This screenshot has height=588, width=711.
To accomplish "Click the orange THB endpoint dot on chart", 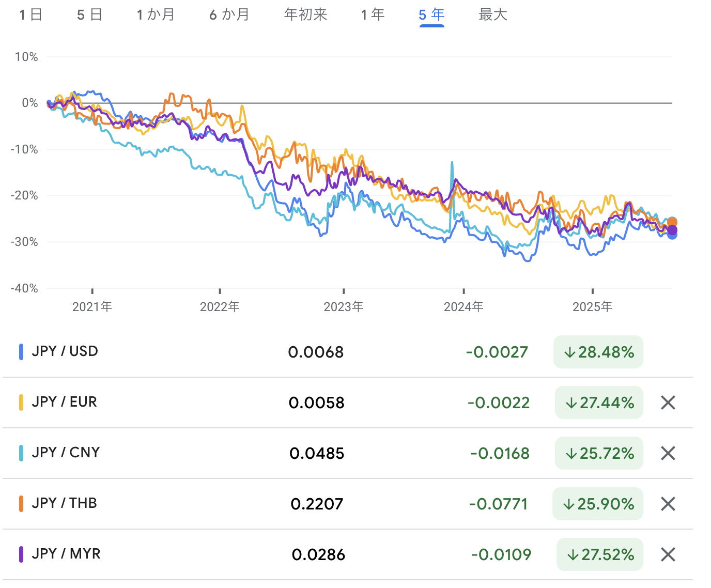I will pyautogui.click(x=672, y=222).
